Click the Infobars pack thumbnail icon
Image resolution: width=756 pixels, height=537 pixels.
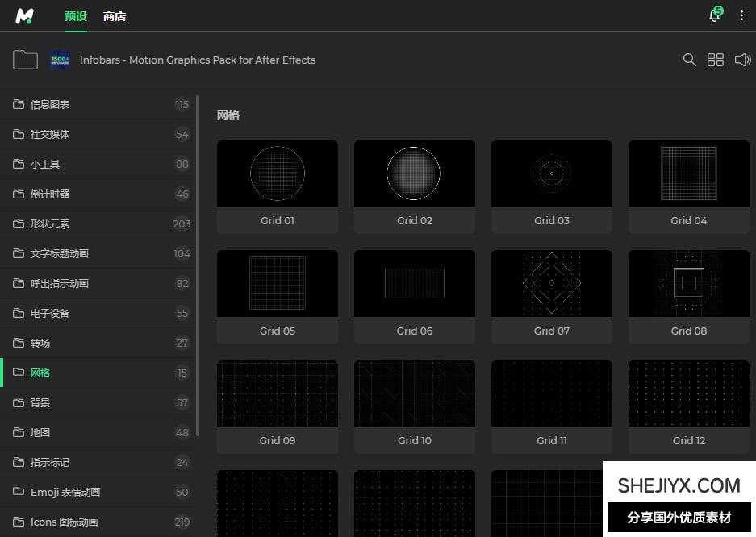[x=60, y=60]
